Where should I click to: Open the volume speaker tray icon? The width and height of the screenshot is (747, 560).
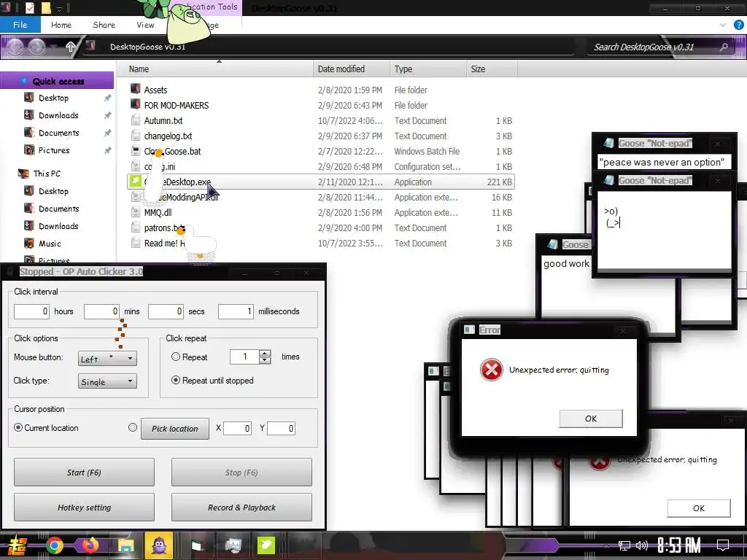pos(642,545)
